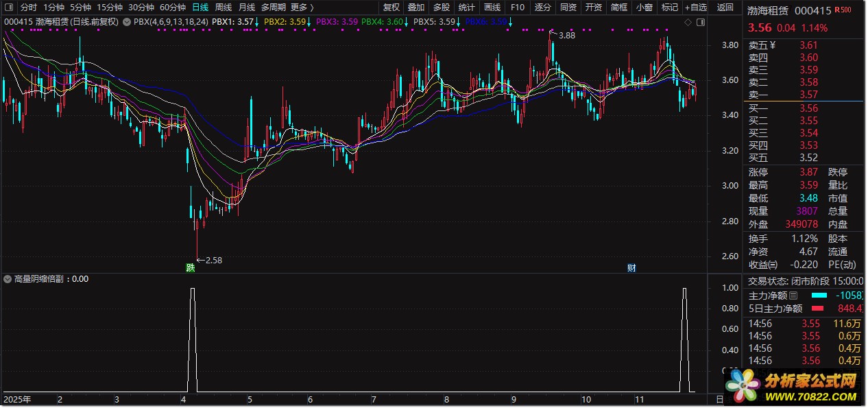Switch to the 周线 weekly chart tab
The width and height of the screenshot is (868, 408).
[x=224, y=8]
